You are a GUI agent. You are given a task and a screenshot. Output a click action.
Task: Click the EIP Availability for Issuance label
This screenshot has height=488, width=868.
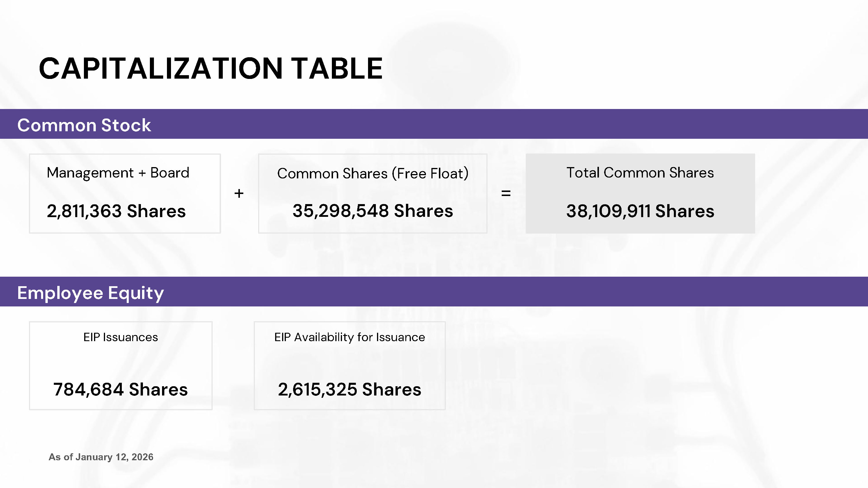(350, 337)
